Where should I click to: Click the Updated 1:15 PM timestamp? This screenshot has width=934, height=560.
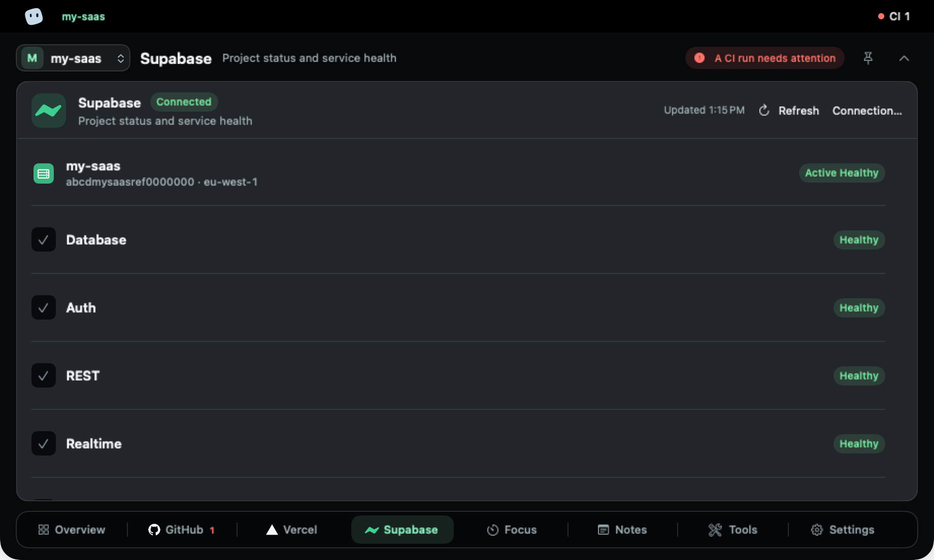[704, 110]
